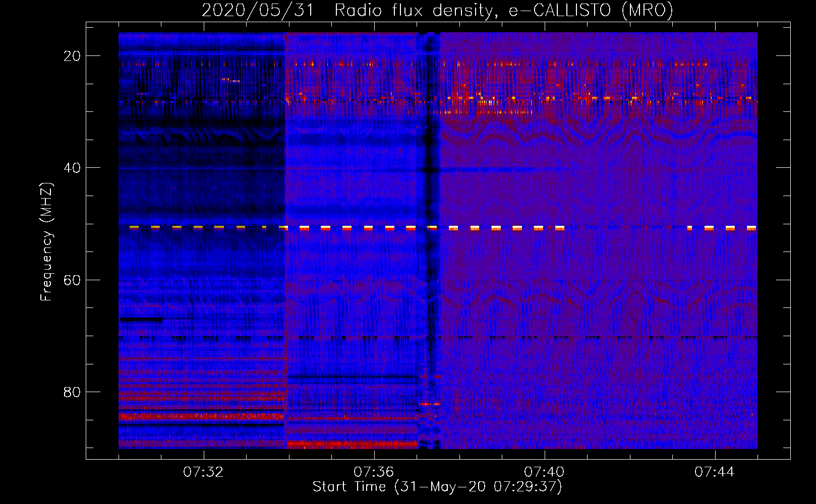
Task: Click the 07:32 time tick label
Action: (203, 472)
